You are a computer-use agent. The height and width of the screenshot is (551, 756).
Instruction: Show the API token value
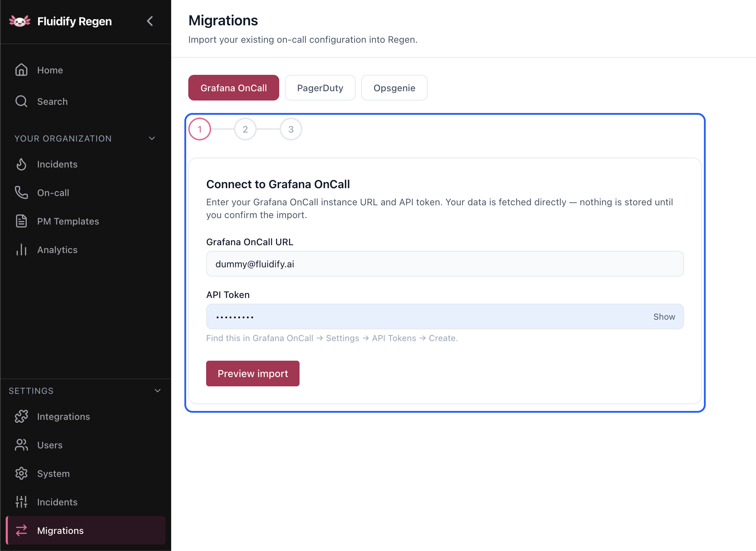(664, 316)
